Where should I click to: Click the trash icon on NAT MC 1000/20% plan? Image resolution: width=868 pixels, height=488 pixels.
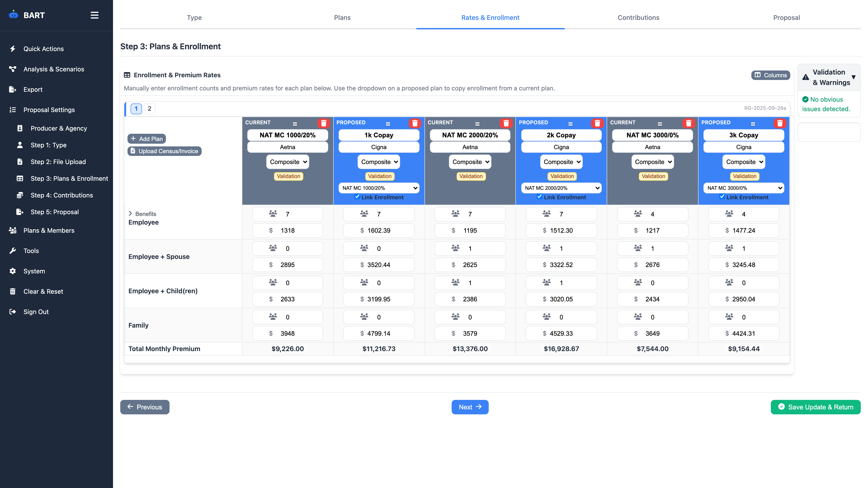click(x=324, y=123)
